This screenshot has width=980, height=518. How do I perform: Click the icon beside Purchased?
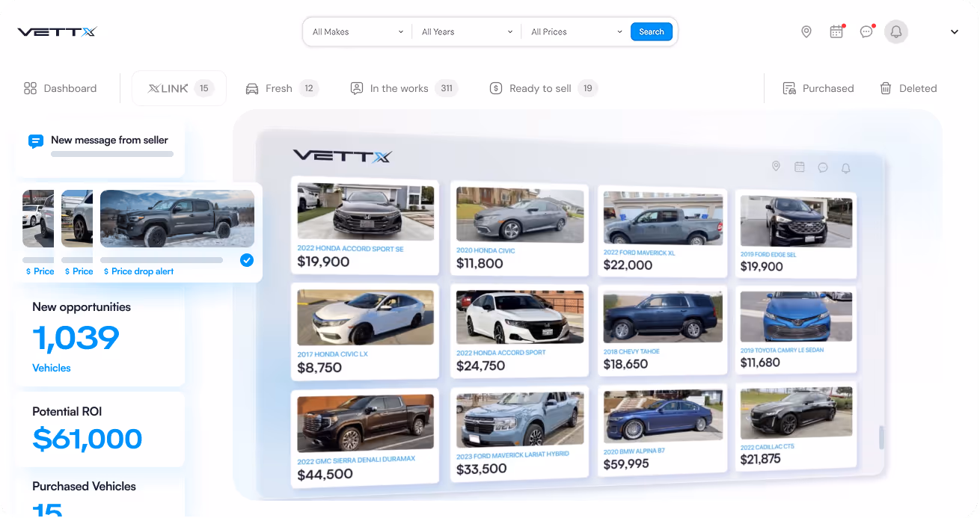(x=788, y=88)
